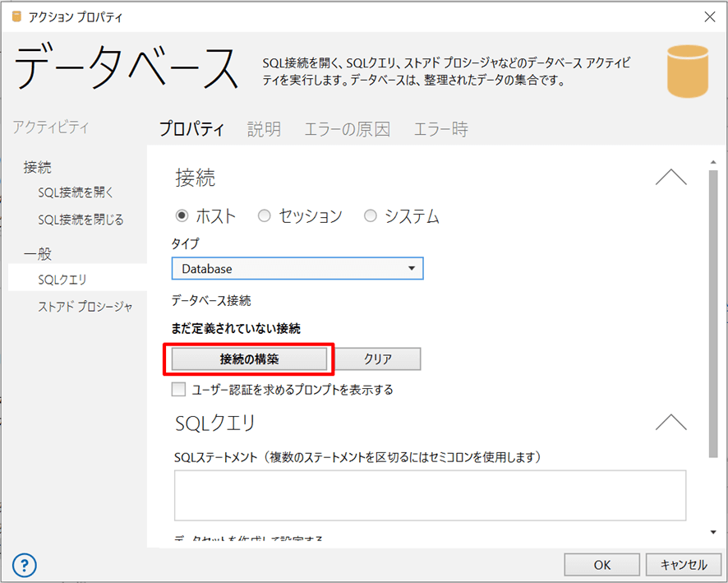The image size is (728, 583).
Task: Click the small title bar database icon
Action: click(16, 16)
